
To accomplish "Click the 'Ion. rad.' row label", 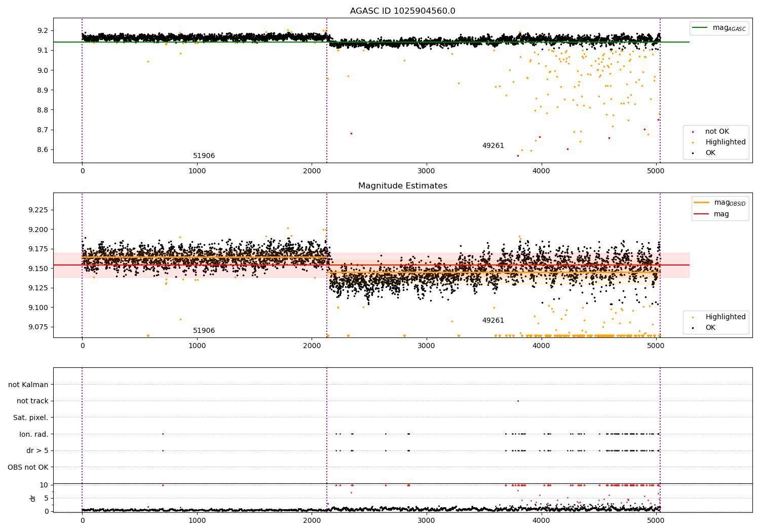I will pyautogui.click(x=34, y=435).
